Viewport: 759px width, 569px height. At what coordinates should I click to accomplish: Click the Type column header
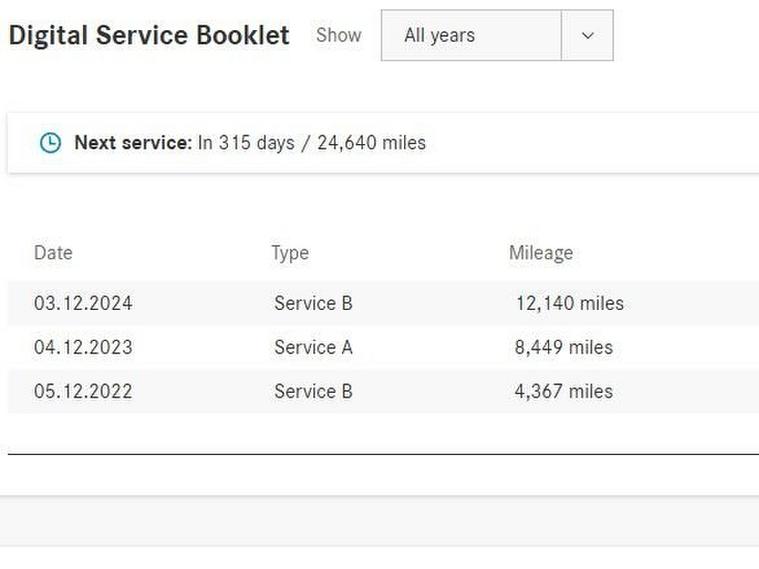click(290, 253)
